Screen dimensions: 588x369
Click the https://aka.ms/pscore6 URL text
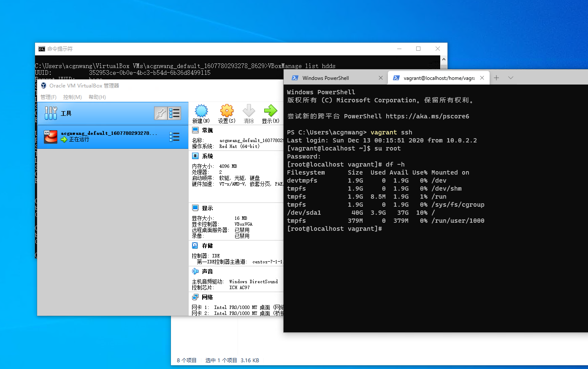[x=427, y=116]
